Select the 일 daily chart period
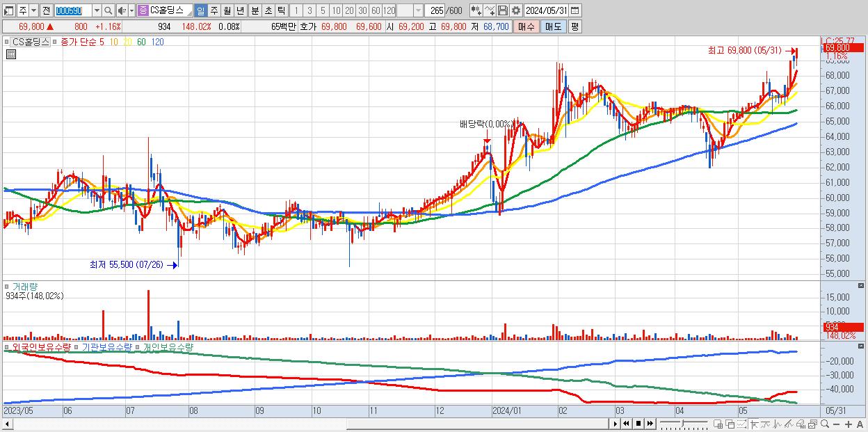Screen dimensions: 868x432 [200, 10]
